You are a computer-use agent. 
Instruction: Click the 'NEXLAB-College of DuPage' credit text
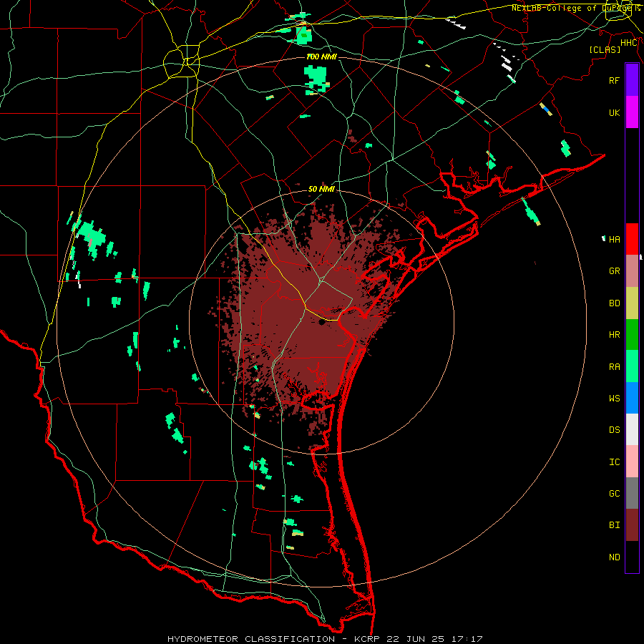click(572, 8)
